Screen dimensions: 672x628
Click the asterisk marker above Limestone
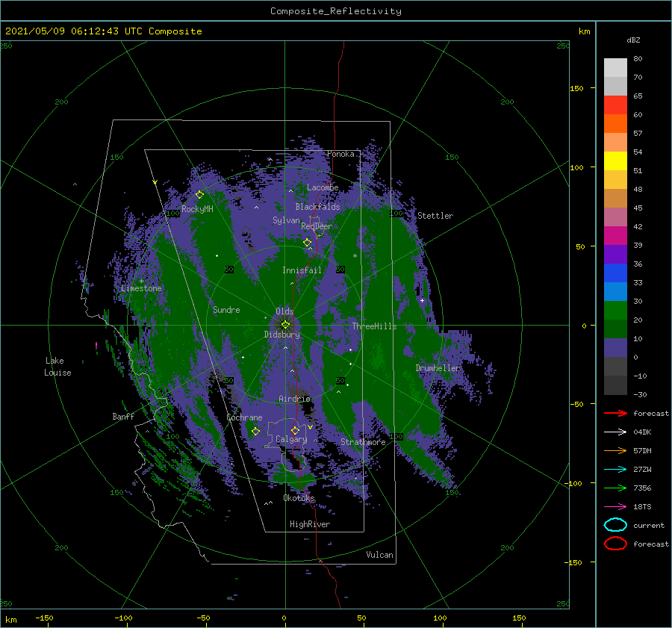pyautogui.click(x=141, y=282)
